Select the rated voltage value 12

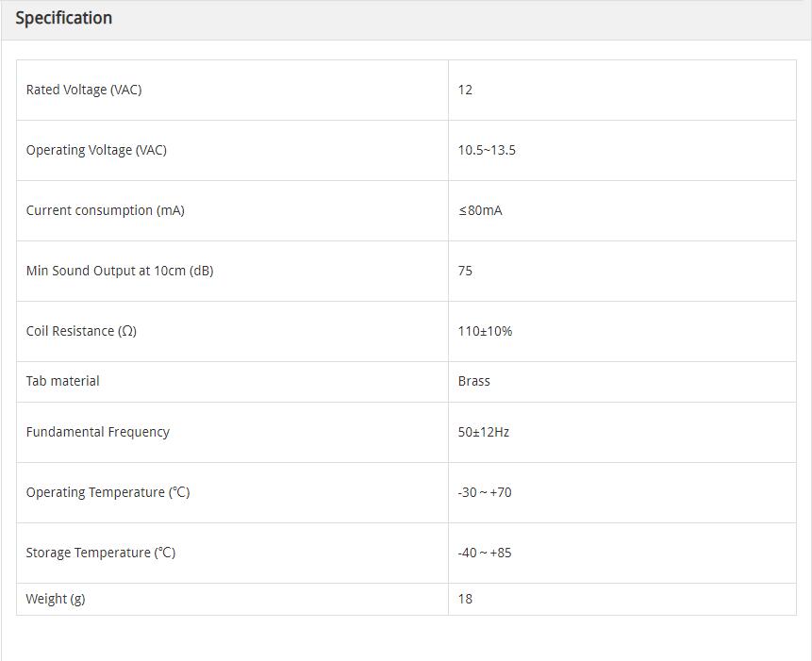coord(465,90)
